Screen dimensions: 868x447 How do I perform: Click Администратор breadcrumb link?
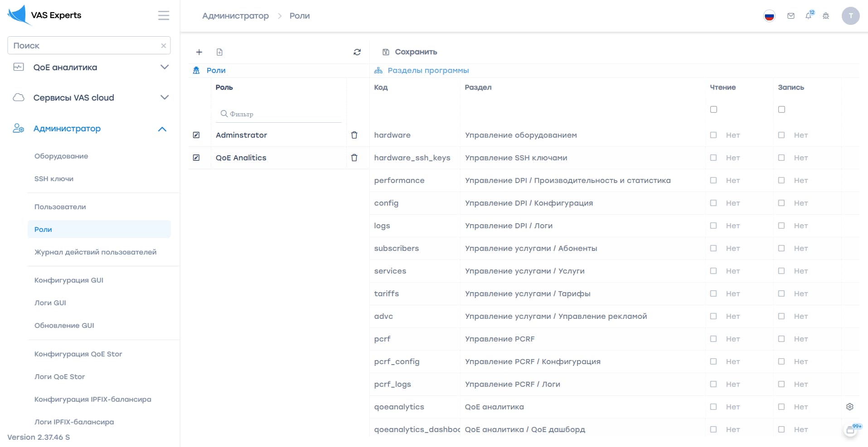236,16
